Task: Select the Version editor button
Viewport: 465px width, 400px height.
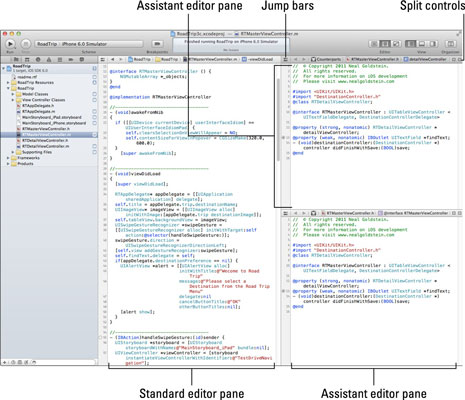Action: tap(396, 44)
